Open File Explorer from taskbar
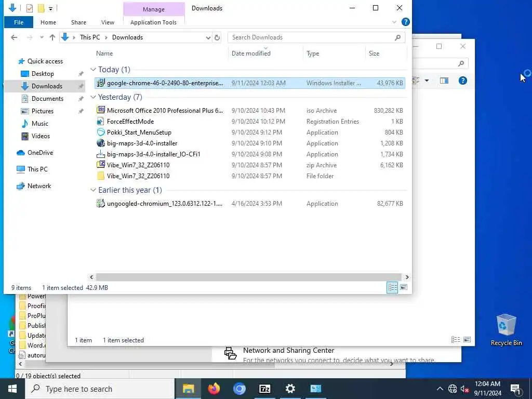The height and width of the screenshot is (399, 532). (x=188, y=389)
